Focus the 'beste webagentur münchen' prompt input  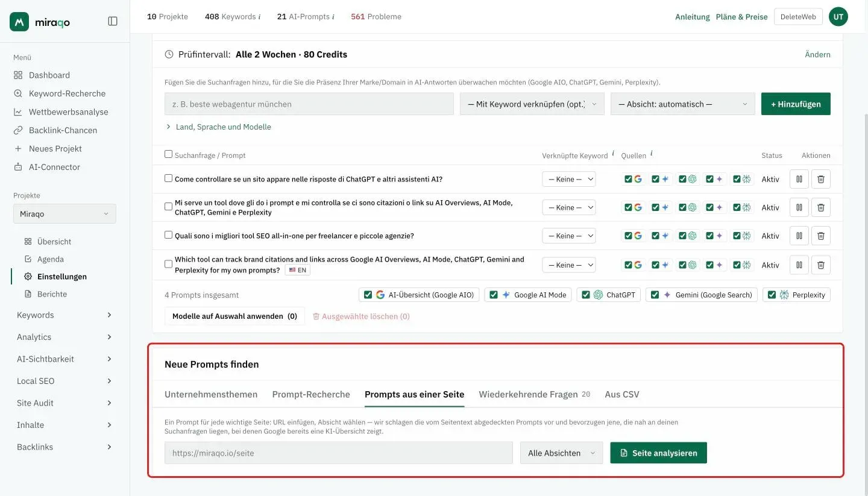click(309, 104)
